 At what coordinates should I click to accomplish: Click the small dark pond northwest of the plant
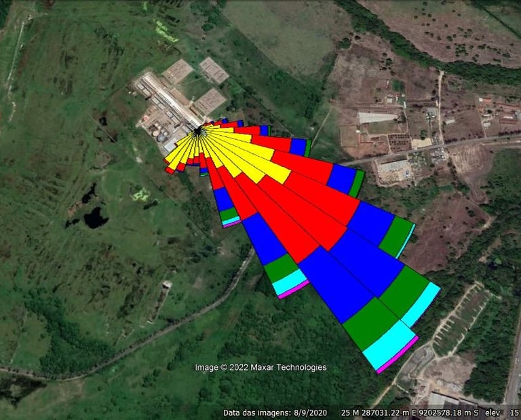coord(103,121)
